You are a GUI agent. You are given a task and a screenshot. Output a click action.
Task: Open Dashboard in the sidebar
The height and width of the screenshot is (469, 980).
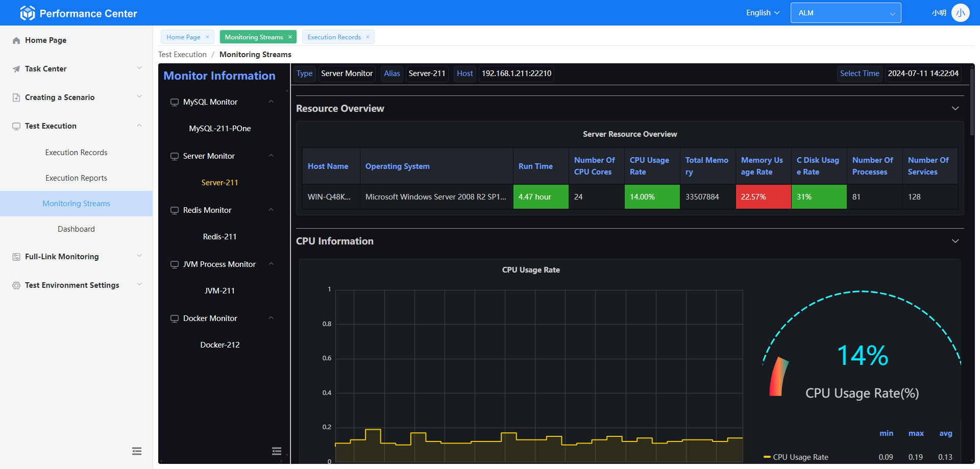click(76, 229)
